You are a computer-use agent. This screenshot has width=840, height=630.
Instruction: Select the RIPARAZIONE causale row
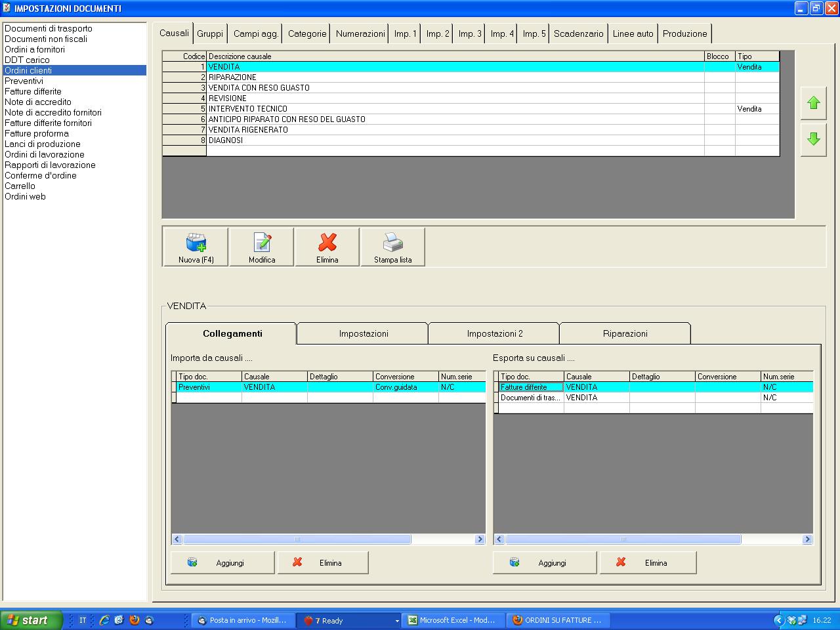pyautogui.click(x=471, y=77)
